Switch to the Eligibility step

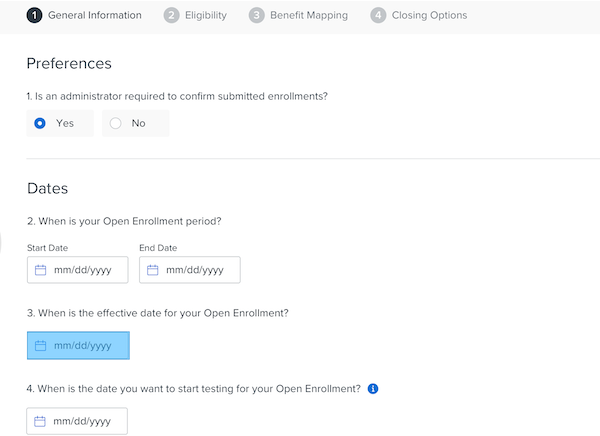tap(205, 16)
